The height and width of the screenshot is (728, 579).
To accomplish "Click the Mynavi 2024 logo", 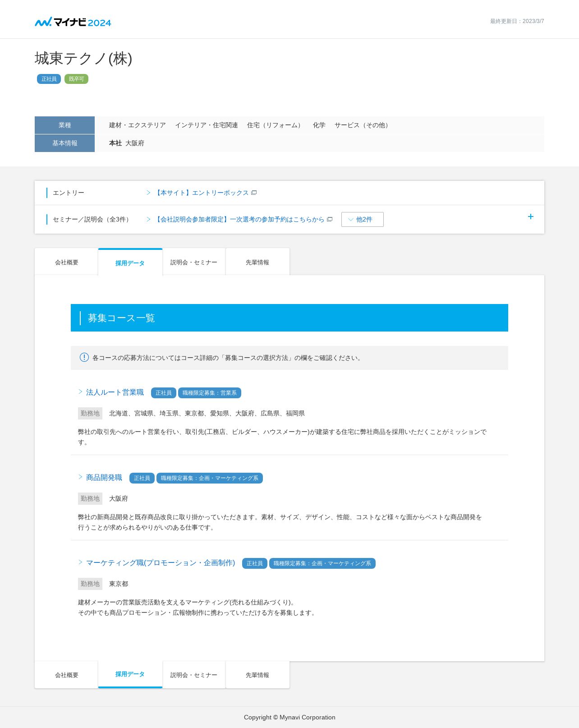I will click(73, 22).
